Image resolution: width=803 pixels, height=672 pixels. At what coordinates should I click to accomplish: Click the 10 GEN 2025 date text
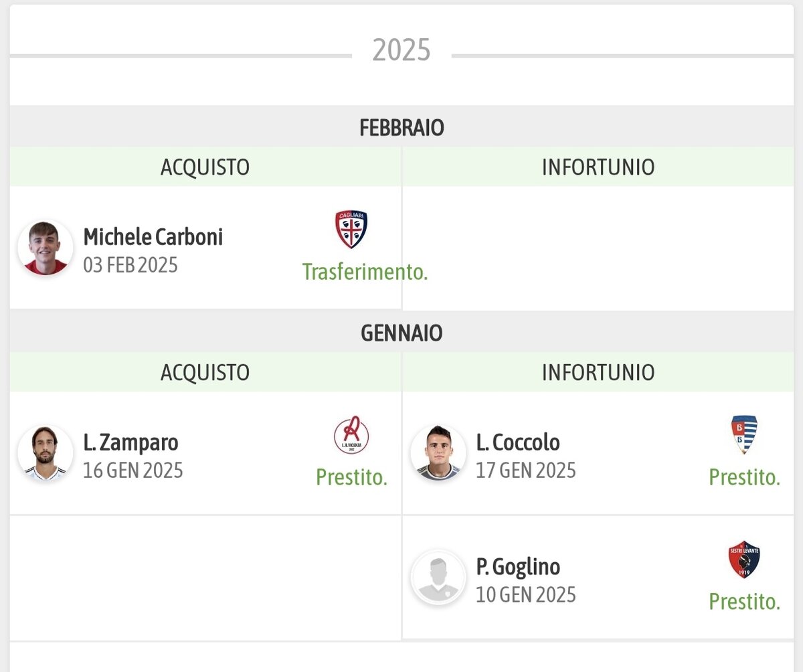526,594
